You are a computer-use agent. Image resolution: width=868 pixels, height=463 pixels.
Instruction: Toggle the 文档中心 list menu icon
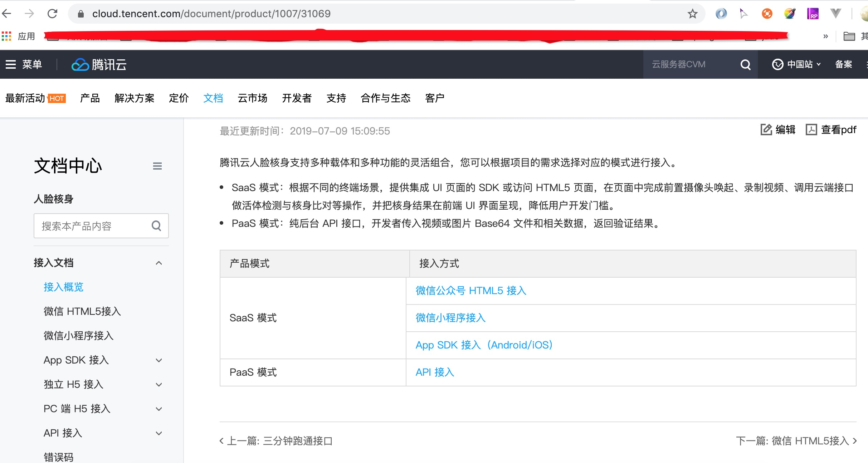[x=157, y=166]
